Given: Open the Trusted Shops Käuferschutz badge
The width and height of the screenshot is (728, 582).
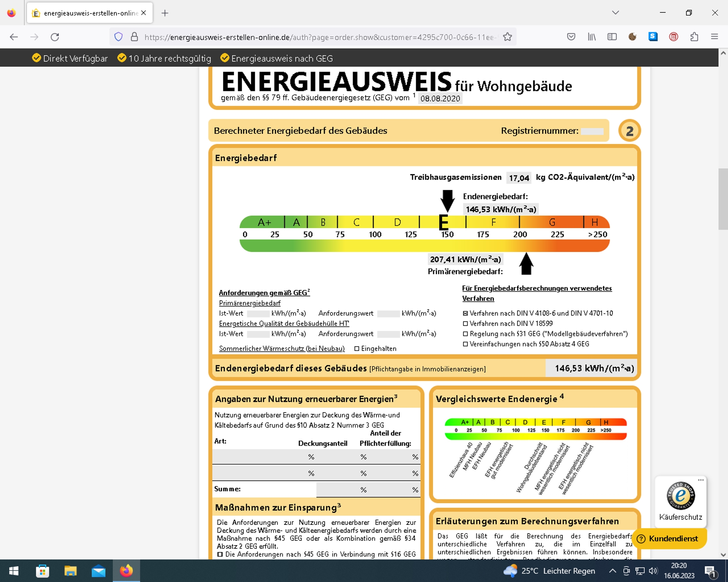Looking at the screenshot, I should pyautogui.click(x=681, y=502).
